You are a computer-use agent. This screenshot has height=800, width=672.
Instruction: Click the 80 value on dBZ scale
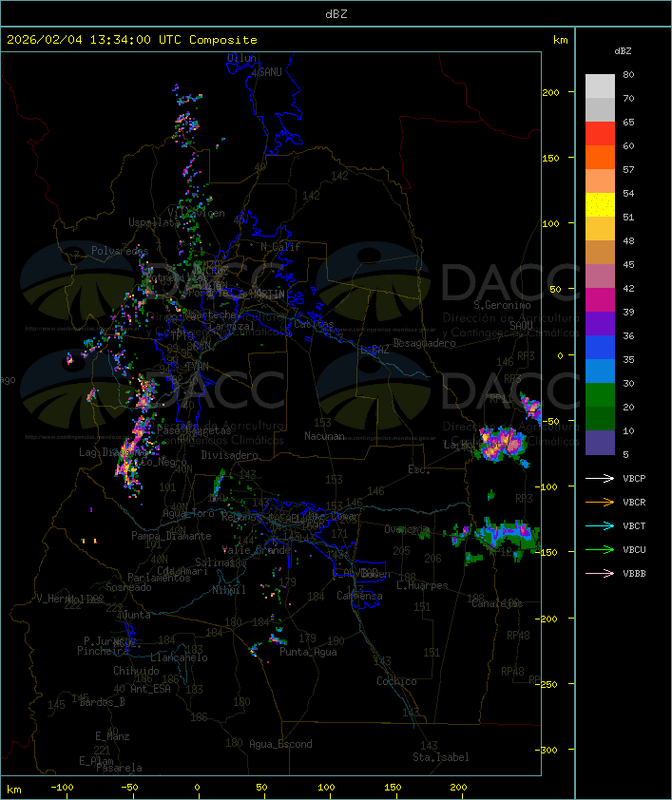point(628,74)
